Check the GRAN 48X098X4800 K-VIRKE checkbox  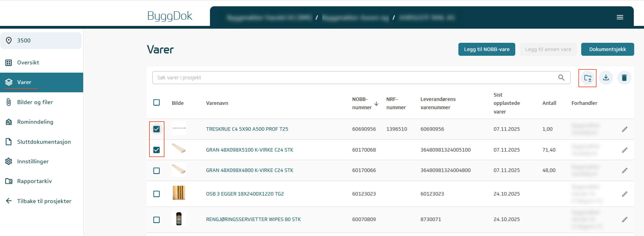pyautogui.click(x=157, y=171)
